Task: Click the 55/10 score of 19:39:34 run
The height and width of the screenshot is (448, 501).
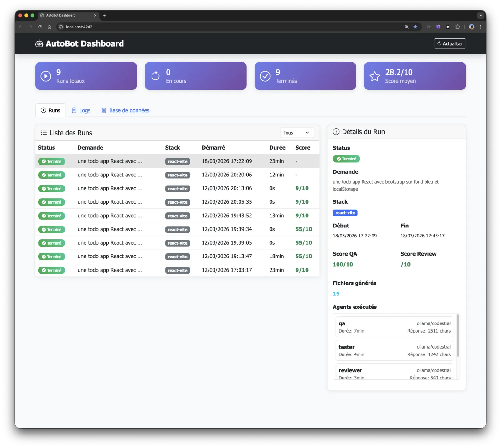Action: pos(304,229)
